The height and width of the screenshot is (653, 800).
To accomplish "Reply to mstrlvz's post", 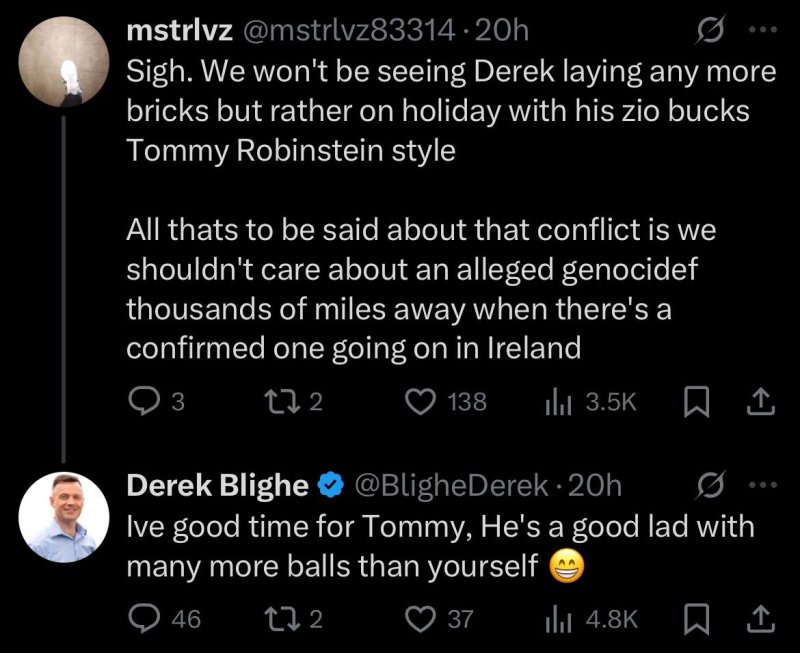I will (146, 402).
